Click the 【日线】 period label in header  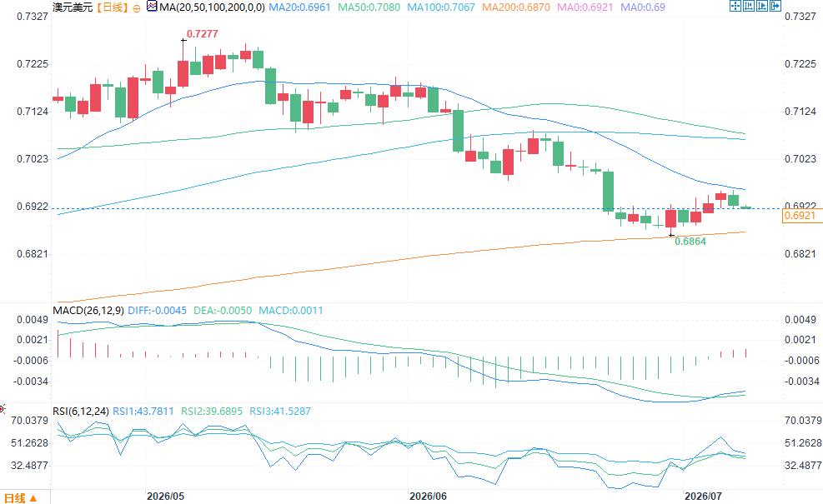point(112,7)
